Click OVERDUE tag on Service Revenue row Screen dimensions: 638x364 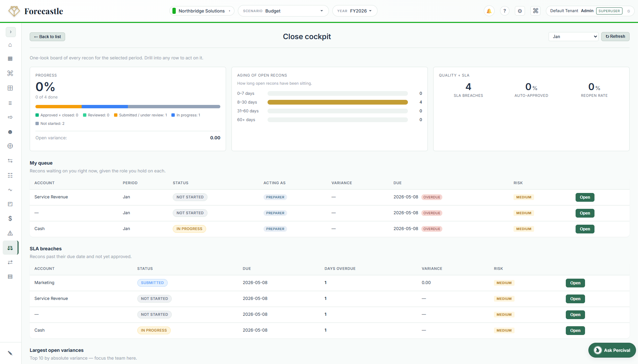coord(432,197)
